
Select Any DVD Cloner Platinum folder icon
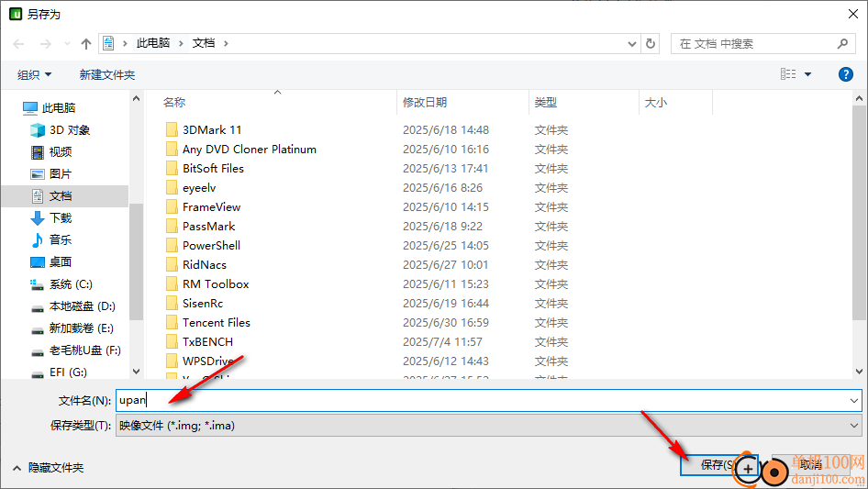click(x=172, y=149)
